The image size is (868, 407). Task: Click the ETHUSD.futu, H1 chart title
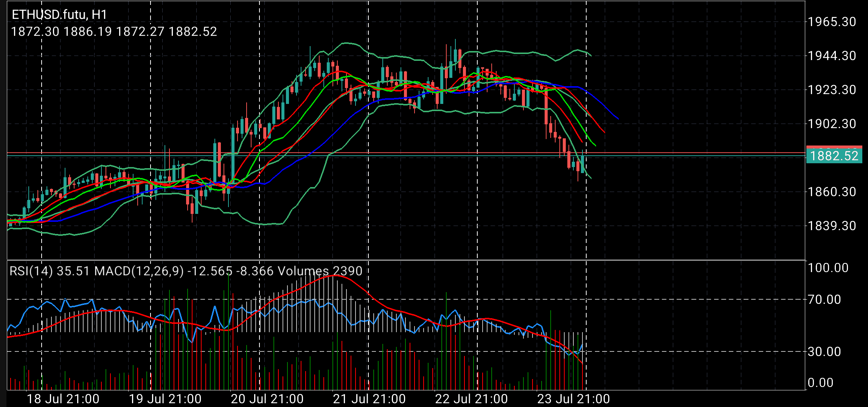click(x=59, y=15)
